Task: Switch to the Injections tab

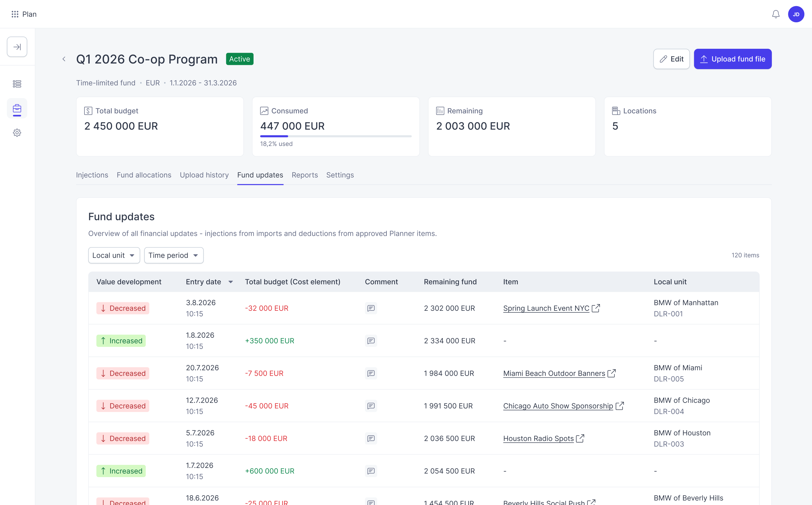Action: (x=92, y=175)
